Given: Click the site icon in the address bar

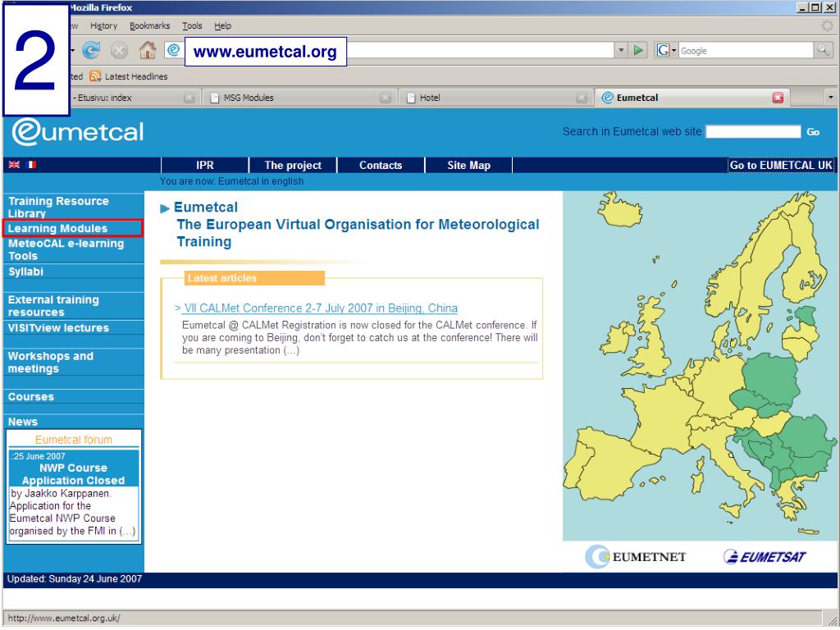Looking at the screenshot, I should click(173, 50).
